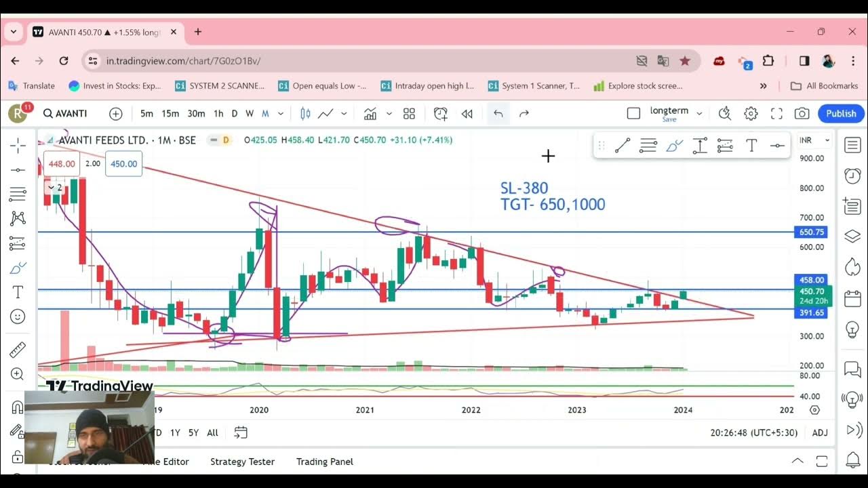Open the trend line tools
Screen dimensions: 868x488
pos(18,169)
